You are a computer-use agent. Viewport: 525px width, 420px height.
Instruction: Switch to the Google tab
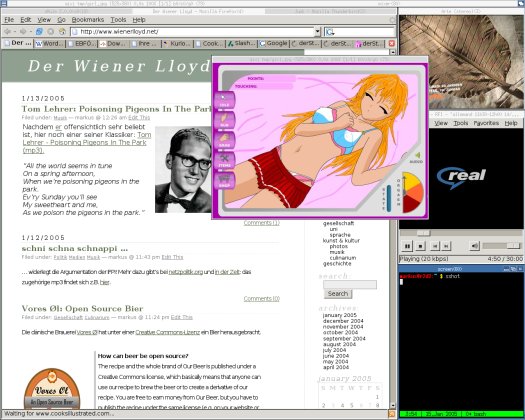pyautogui.click(x=274, y=44)
